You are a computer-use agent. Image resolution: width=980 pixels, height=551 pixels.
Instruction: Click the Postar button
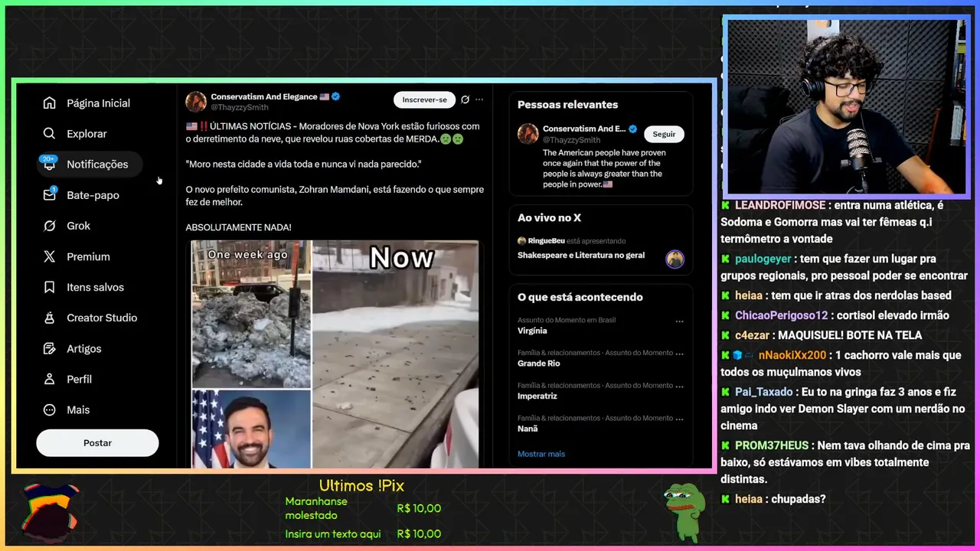(x=97, y=443)
